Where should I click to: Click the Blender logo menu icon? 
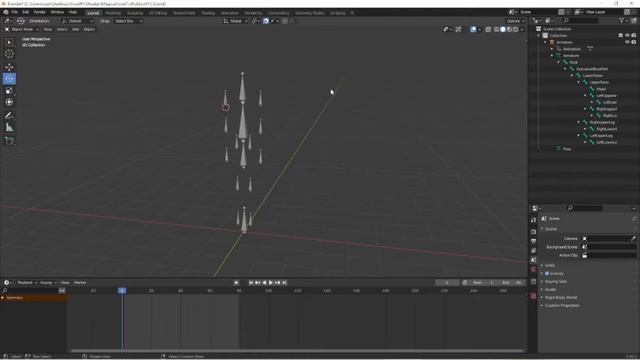[6, 12]
